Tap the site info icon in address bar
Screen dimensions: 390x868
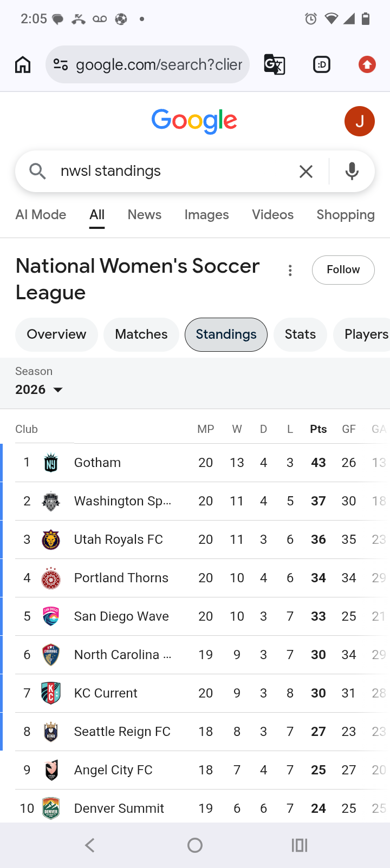pyautogui.click(x=61, y=64)
